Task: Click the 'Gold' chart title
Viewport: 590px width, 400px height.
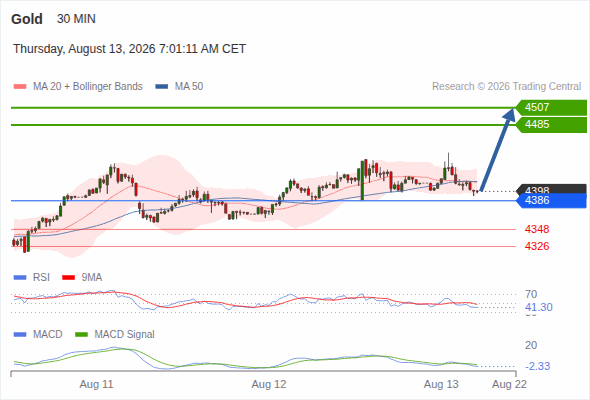Action: click(x=27, y=19)
